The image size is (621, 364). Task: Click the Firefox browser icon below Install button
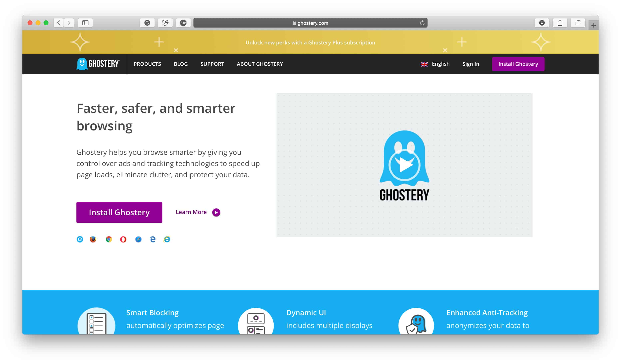click(x=94, y=239)
